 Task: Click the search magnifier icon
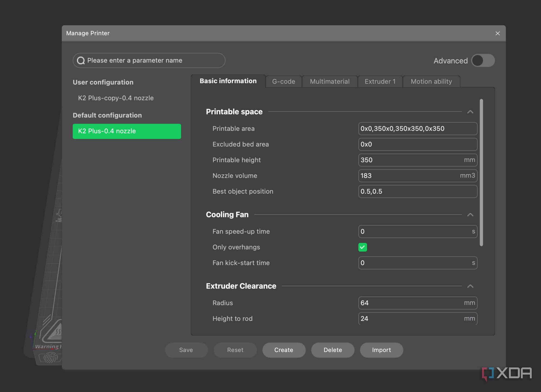click(81, 60)
